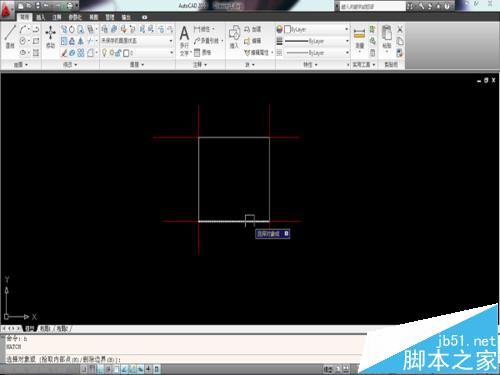Image resolution: width=500 pixels, height=375 pixels.
Task: Toggle the layer freeze sun icon
Action: point(112,53)
